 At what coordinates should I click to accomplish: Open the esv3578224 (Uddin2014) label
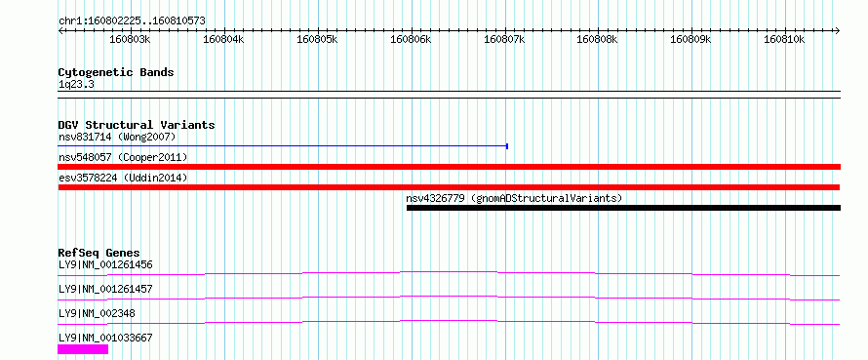tap(123, 178)
